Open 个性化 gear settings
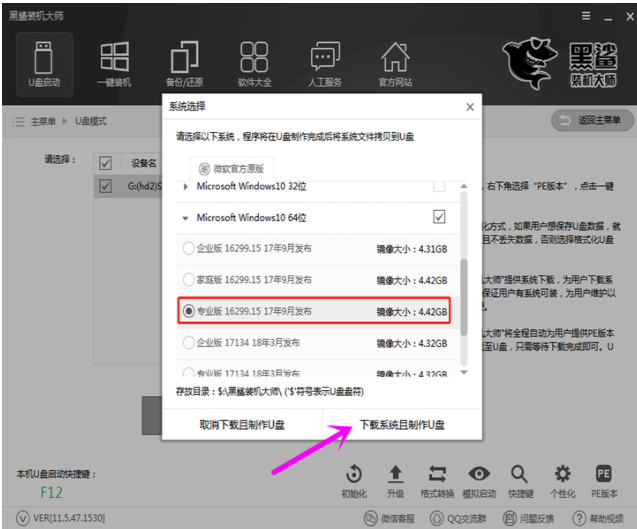Image resolution: width=637 pixels, height=529 pixels. click(x=562, y=474)
